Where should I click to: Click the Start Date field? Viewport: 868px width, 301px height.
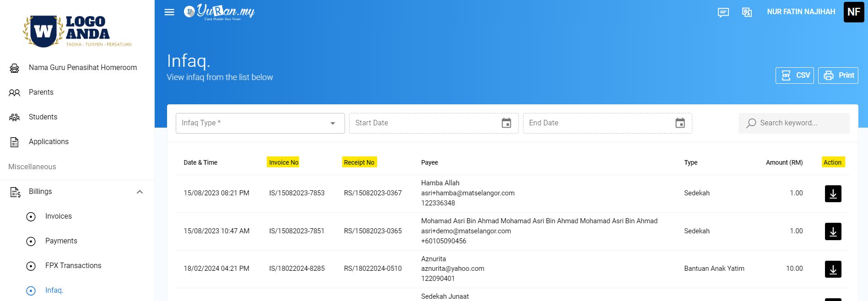click(434, 123)
